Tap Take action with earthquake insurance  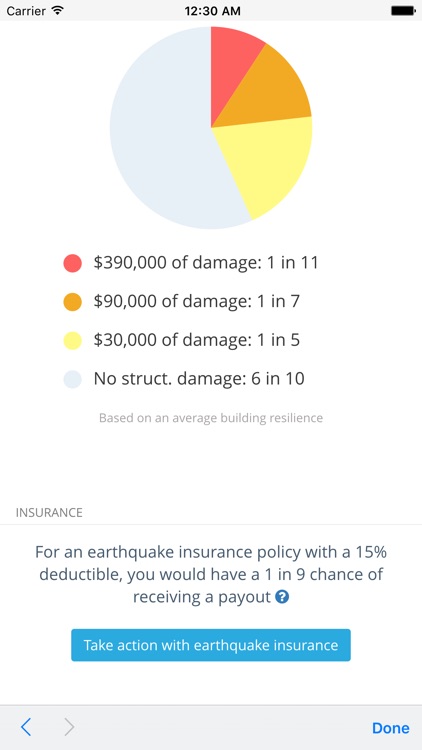(x=211, y=645)
